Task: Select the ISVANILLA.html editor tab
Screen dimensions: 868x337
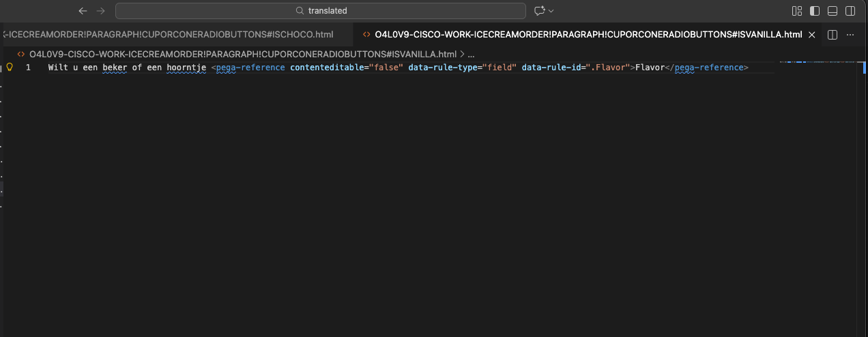Action: pos(587,34)
